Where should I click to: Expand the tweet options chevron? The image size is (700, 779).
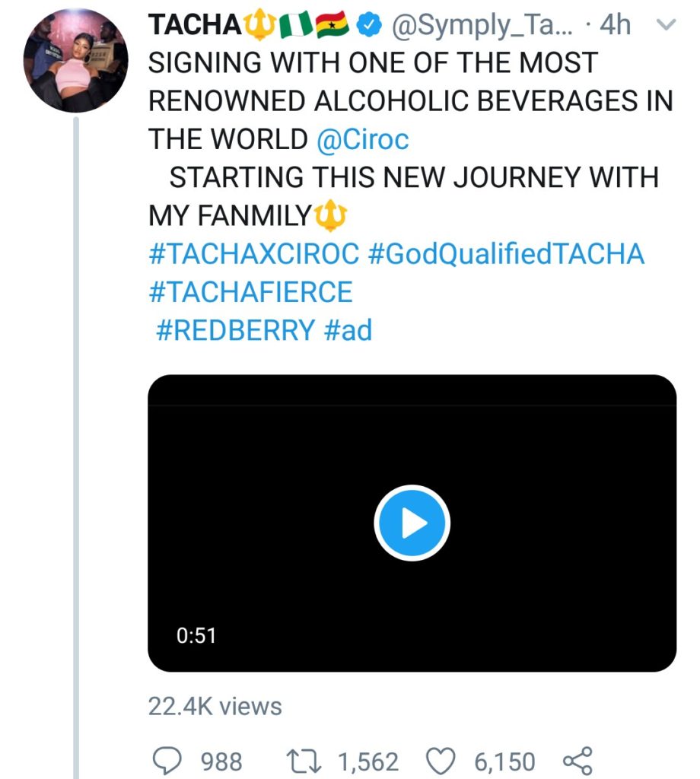666,25
